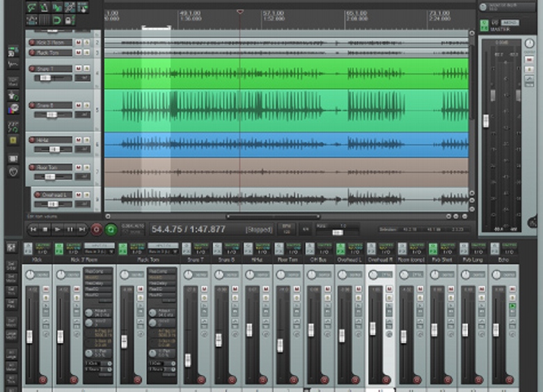
Task: Arm the Floor Tom track for recording
Action: pyautogui.click(x=32, y=168)
